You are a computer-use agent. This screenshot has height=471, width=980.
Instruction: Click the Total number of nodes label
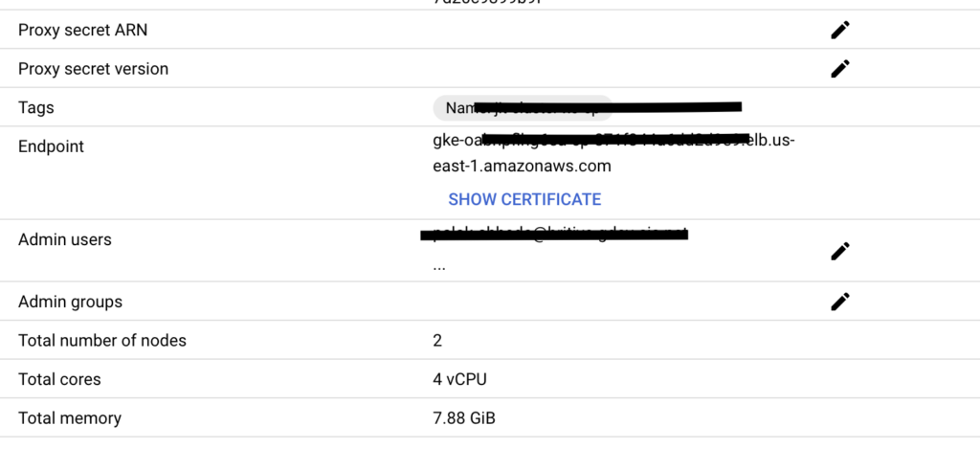pos(101,340)
